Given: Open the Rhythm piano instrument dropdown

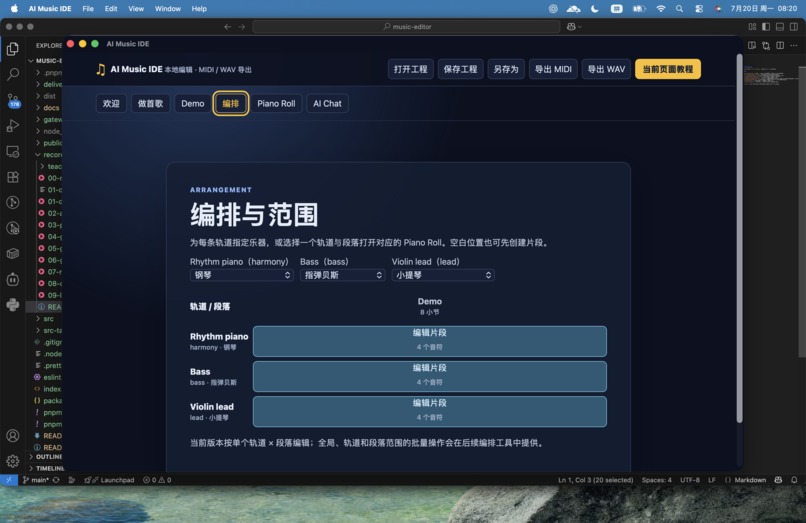Looking at the screenshot, I should coord(241,275).
